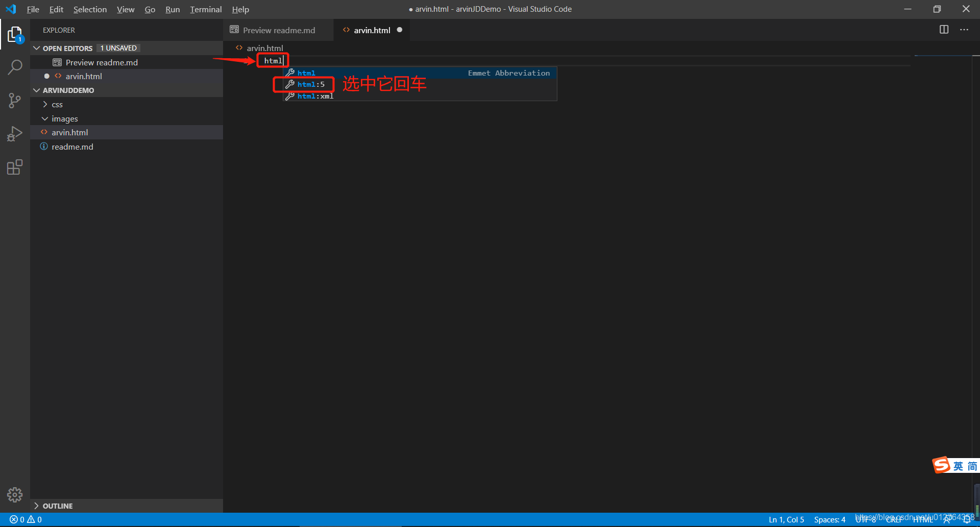Open the Edit menu
Screen dimensions: 980x527
coord(56,9)
